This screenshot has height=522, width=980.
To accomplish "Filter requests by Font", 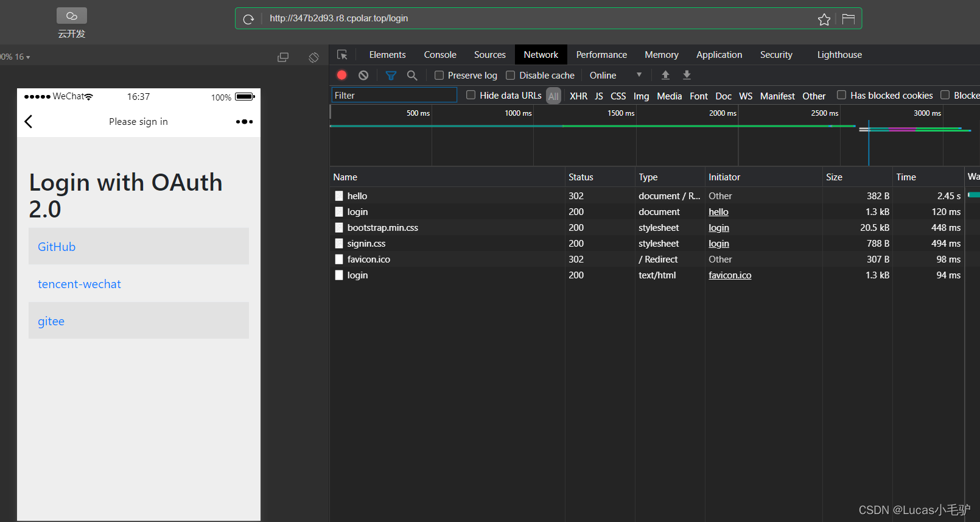I will point(699,96).
